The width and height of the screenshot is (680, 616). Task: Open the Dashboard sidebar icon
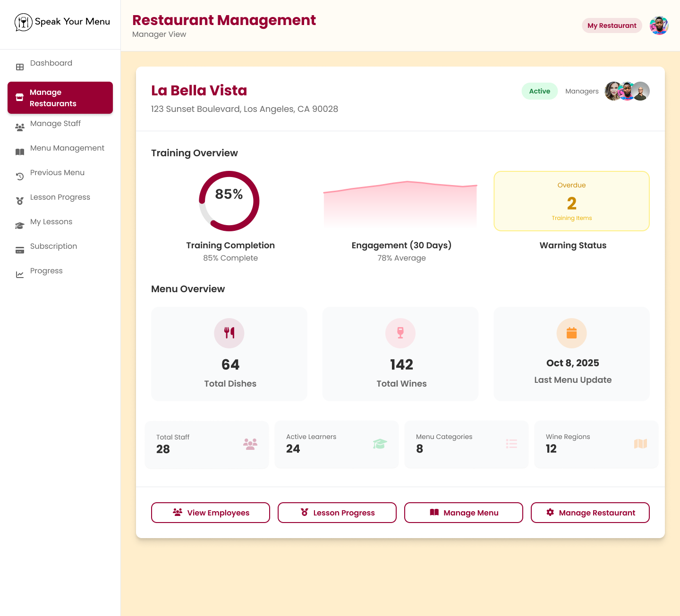[20, 67]
